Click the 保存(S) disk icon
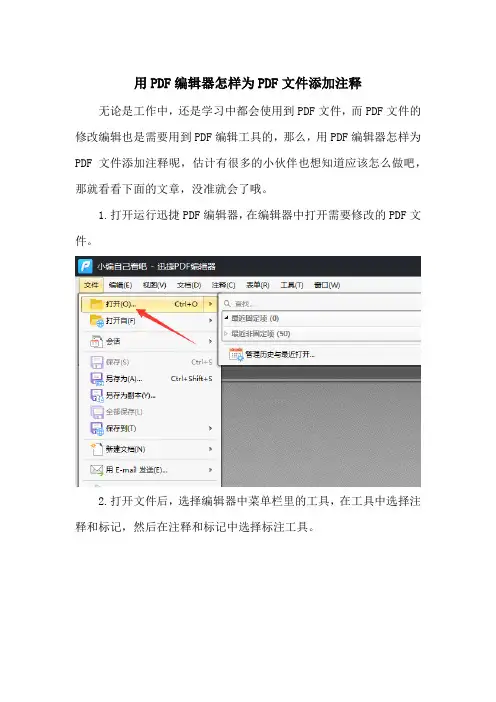The image size is (496, 702). 97,362
